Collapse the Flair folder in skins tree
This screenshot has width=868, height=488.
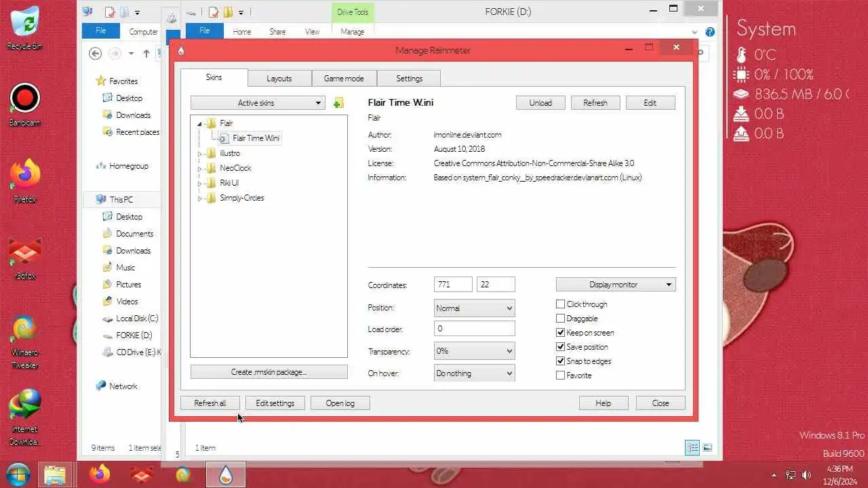[x=200, y=124]
